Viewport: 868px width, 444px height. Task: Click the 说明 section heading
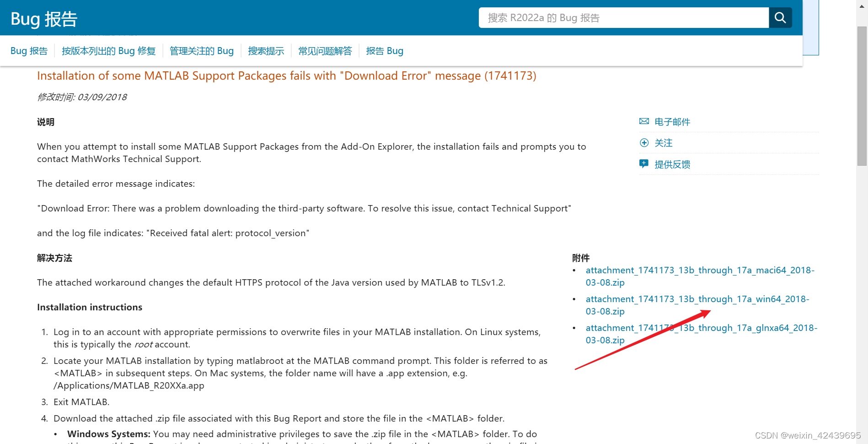[x=46, y=122]
